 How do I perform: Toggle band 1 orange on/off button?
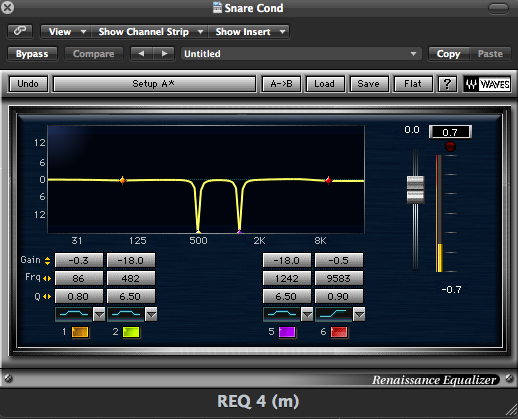[80, 332]
